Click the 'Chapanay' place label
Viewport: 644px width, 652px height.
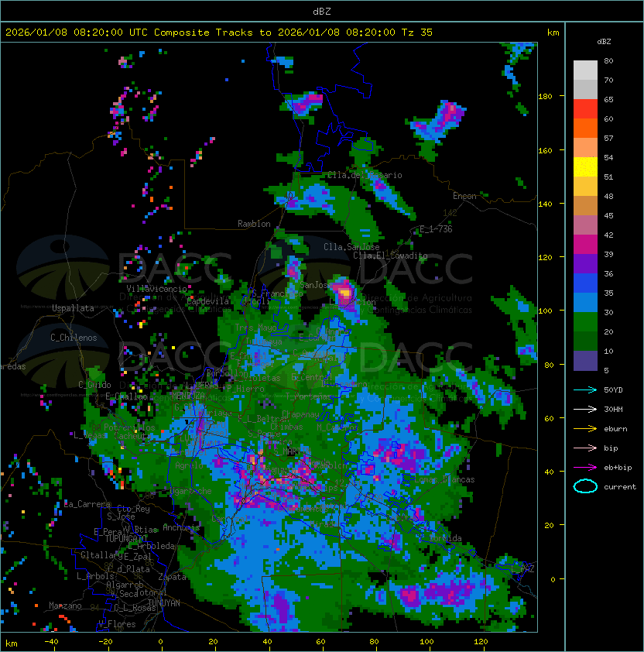[x=301, y=414]
